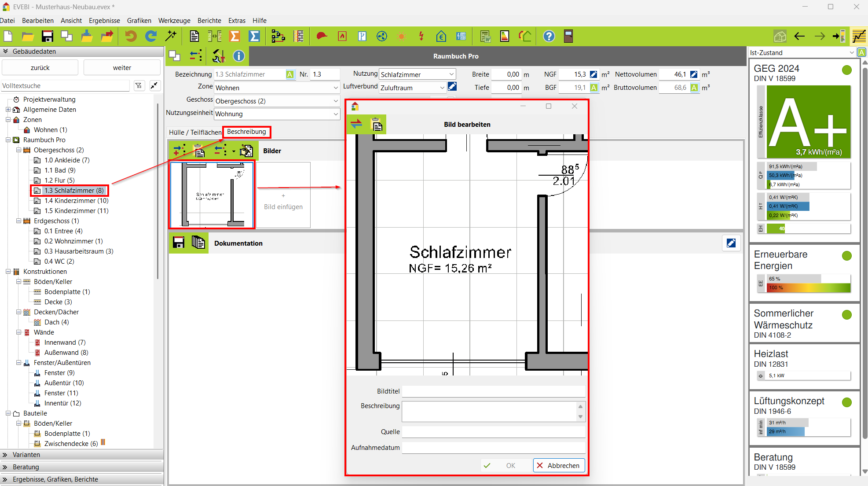Screen dimensions: 868x486
Task: Collapse the Konstruktionen tree node
Action: click(x=8, y=272)
